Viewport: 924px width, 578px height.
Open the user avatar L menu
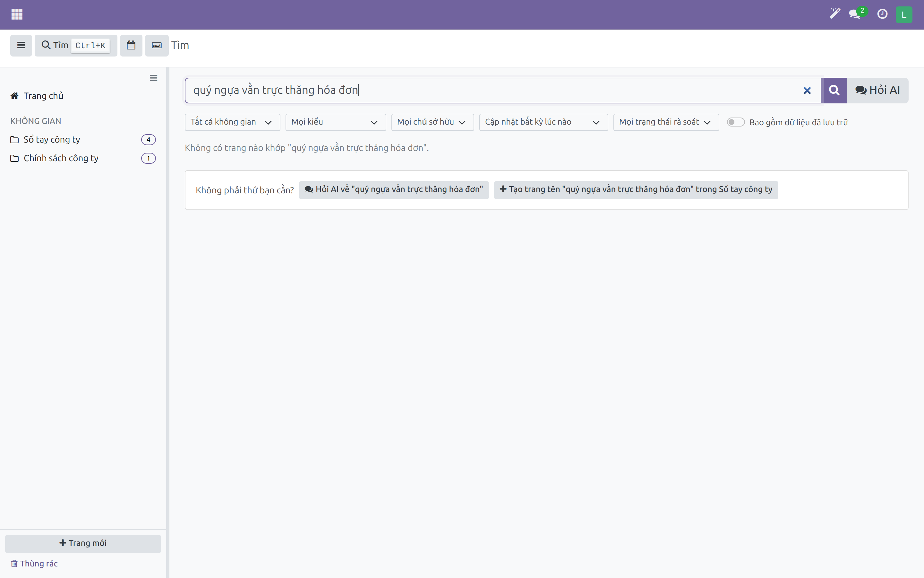click(904, 14)
